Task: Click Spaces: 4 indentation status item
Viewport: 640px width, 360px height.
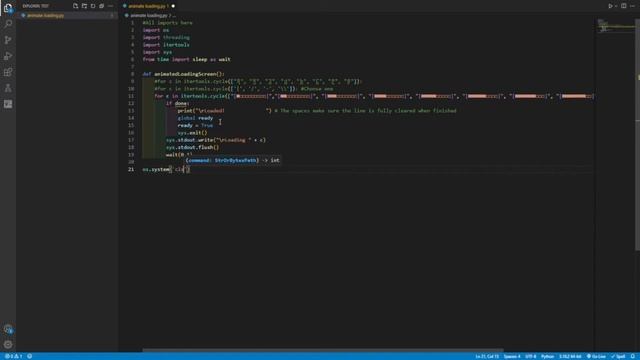Action: coord(512,356)
